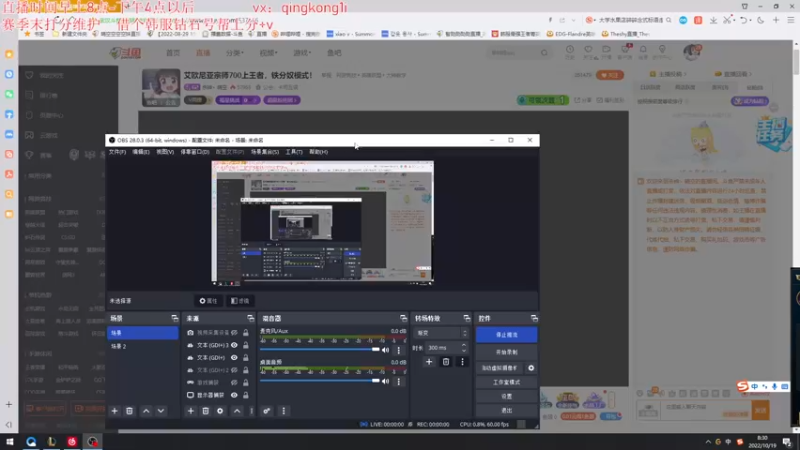
Task: Add a new source with the plus icon
Action: pos(190,411)
